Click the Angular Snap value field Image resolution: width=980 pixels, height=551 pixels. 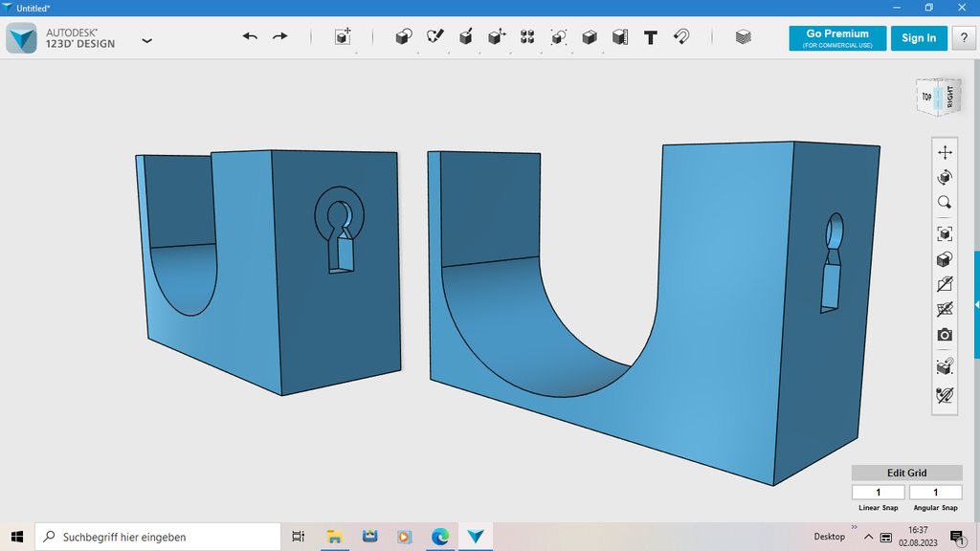click(936, 493)
